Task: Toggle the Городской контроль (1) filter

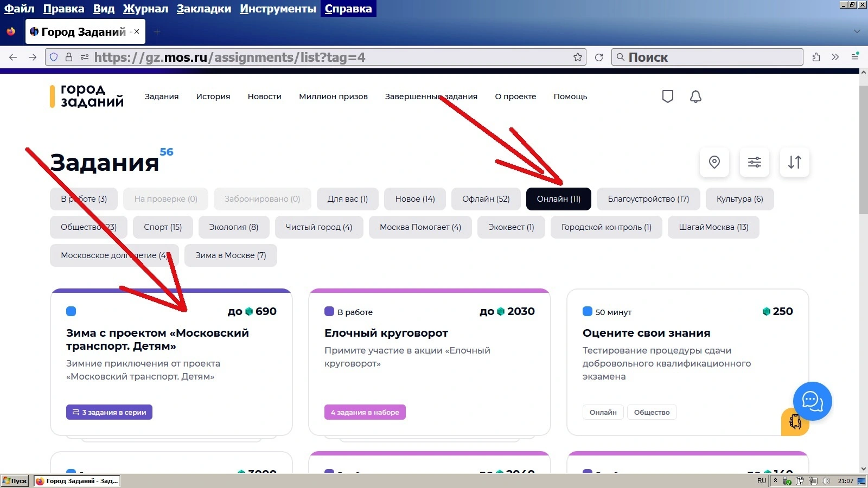Action: (x=607, y=227)
